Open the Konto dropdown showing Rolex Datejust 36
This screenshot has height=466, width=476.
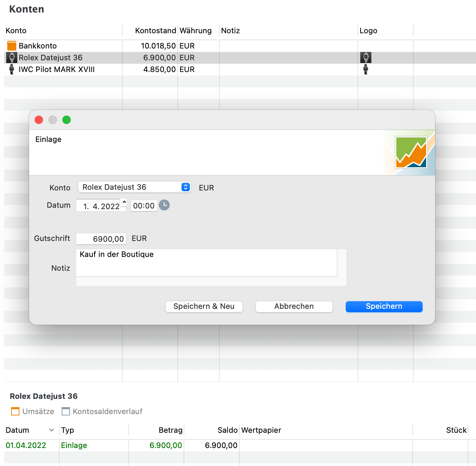(134, 187)
